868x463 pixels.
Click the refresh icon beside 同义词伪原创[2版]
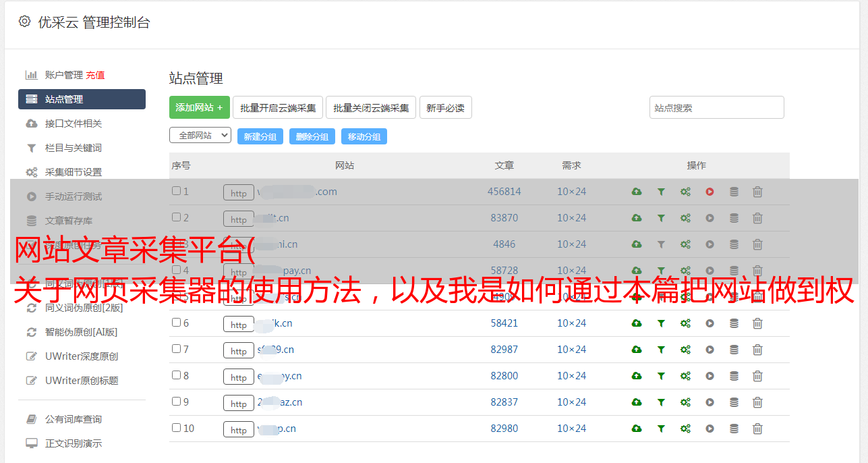point(32,308)
